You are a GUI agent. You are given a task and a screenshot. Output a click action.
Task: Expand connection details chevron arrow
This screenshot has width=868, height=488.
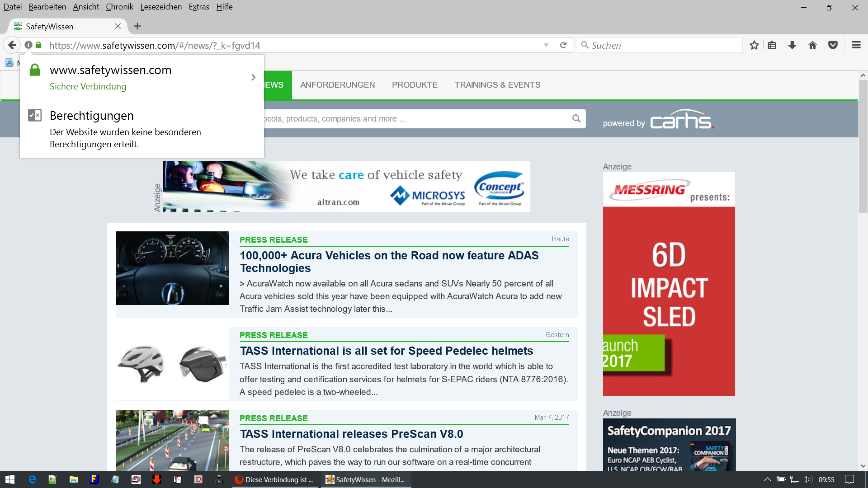[x=253, y=77]
